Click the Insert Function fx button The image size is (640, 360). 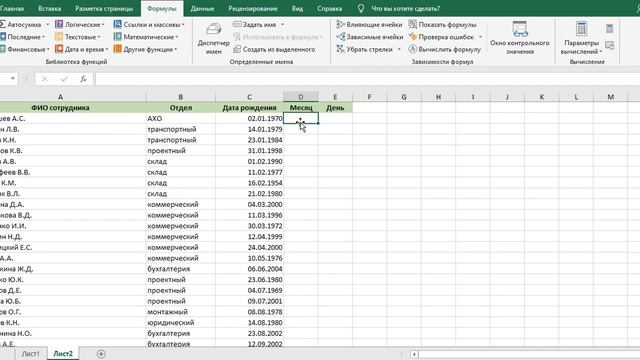(83, 79)
